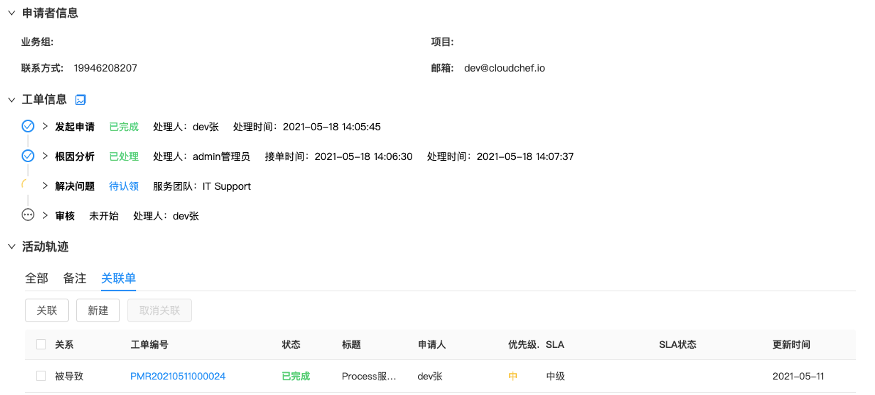Click the 未开始 status of 审核
This screenshot has width=875, height=395.
point(104,216)
